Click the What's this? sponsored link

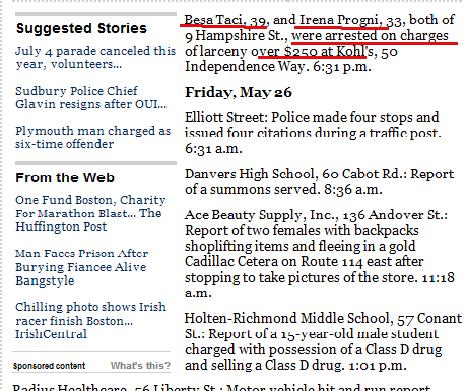tap(141, 366)
